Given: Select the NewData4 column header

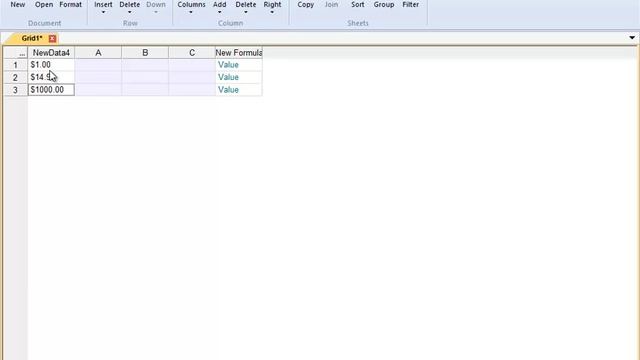Looking at the screenshot, I should click(51, 53).
